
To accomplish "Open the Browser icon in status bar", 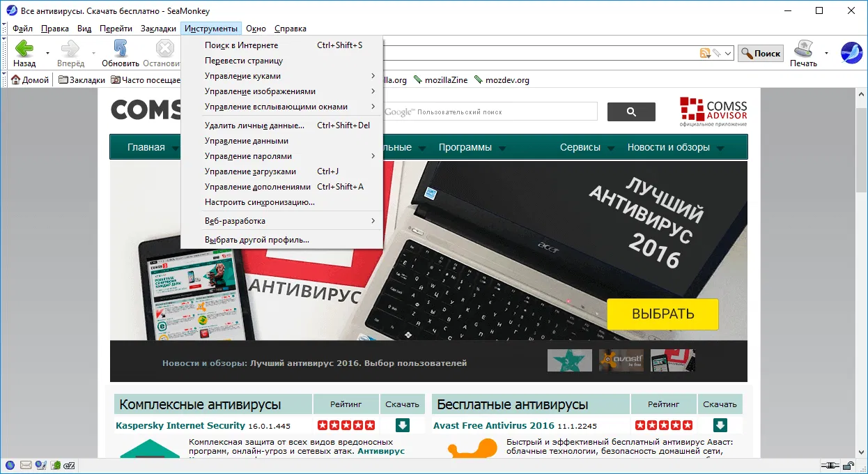I will (x=10, y=465).
